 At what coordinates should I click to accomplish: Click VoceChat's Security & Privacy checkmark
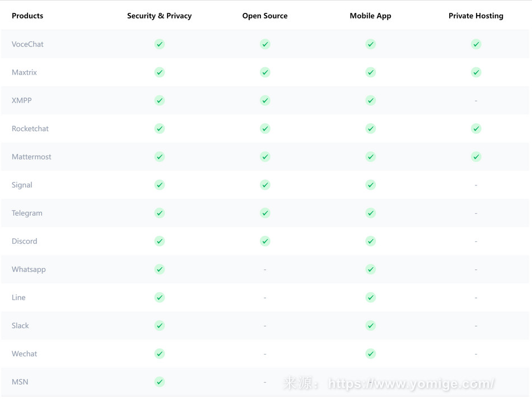(x=160, y=44)
